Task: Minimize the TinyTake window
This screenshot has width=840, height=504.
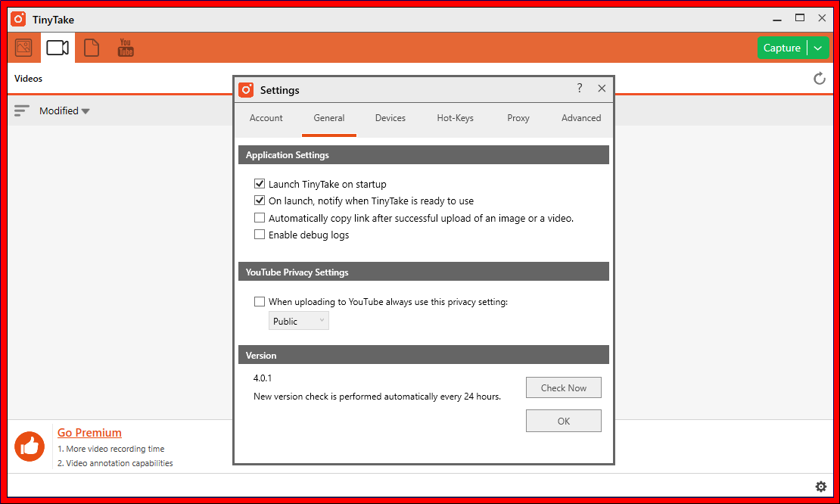Action: (777, 19)
